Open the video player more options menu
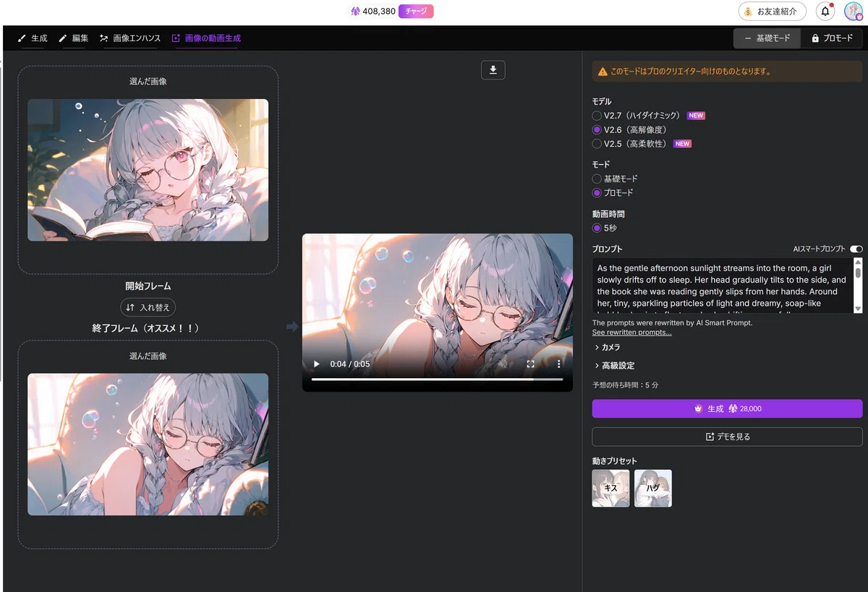868x592 pixels. (x=558, y=364)
